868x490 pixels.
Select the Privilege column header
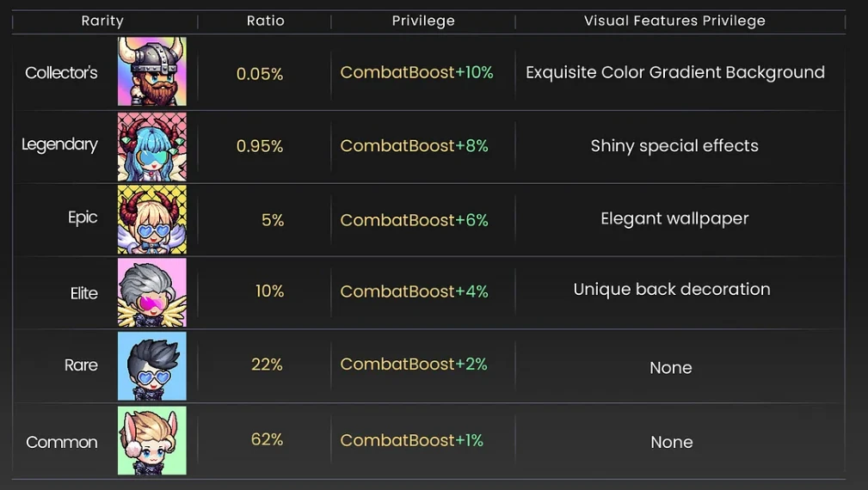point(423,21)
